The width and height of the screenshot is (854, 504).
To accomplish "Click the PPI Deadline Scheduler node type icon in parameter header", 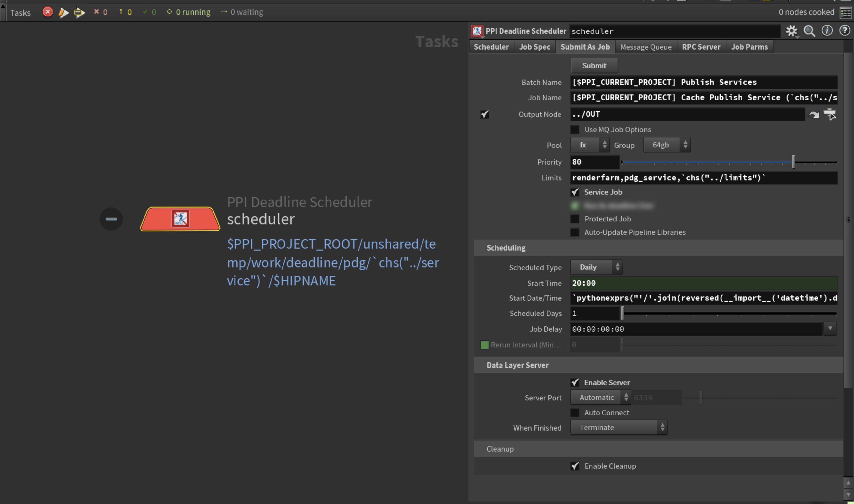I will point(477,31).
